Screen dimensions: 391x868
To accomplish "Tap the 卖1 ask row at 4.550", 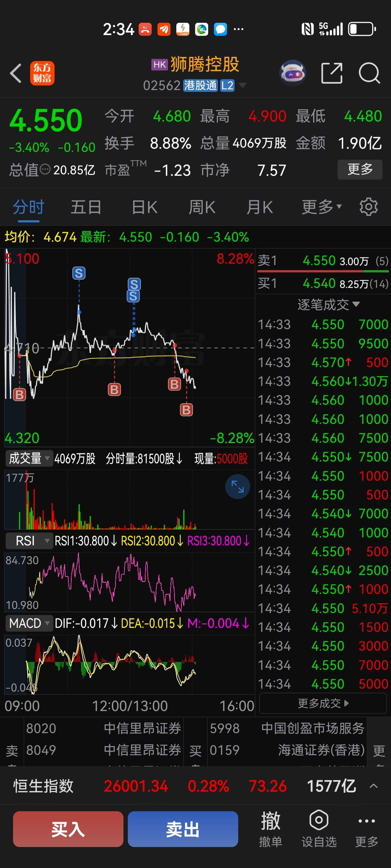I will [323, 260].
